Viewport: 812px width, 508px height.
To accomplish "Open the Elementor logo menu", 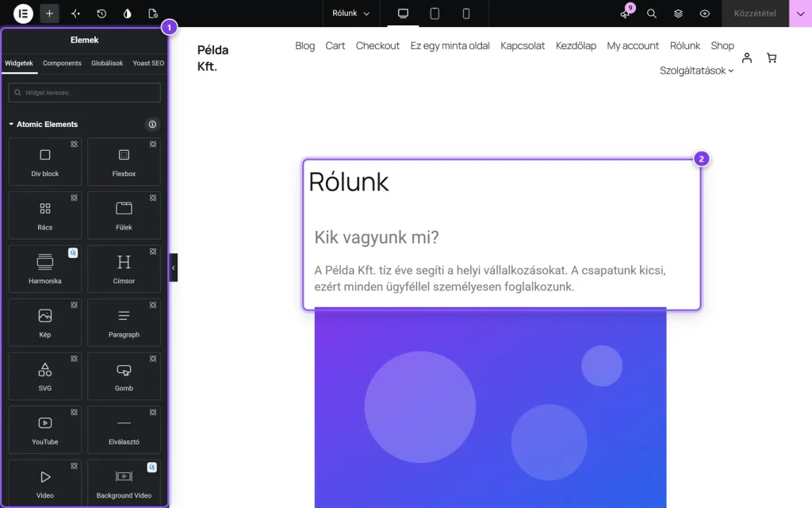I will coord(23,13).
